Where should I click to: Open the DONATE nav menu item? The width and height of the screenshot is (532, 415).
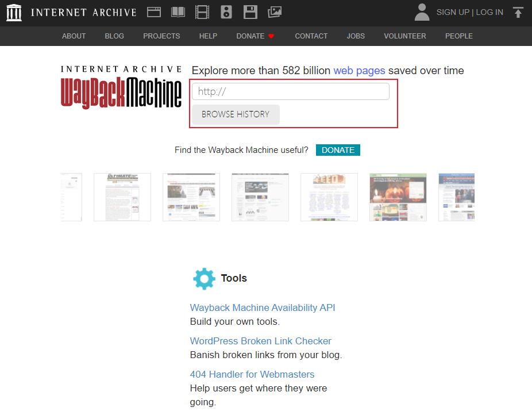pos(250,36)
